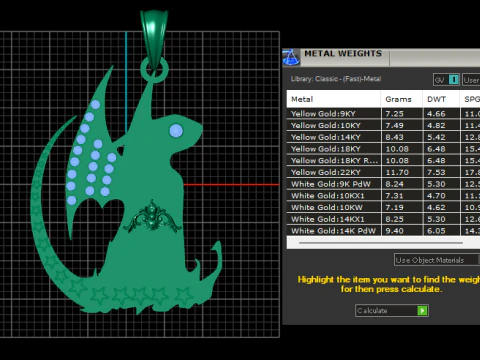Click the 7.53 DWT cell
Image resolution: width=480 pixels, height=360 pixels.
(441, 172)
